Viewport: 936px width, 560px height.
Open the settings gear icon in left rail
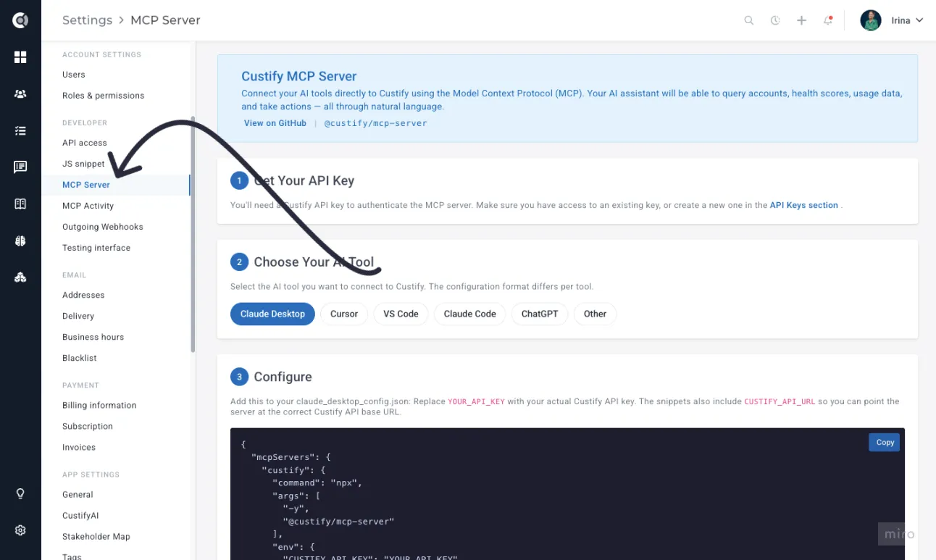pos(20,530)
